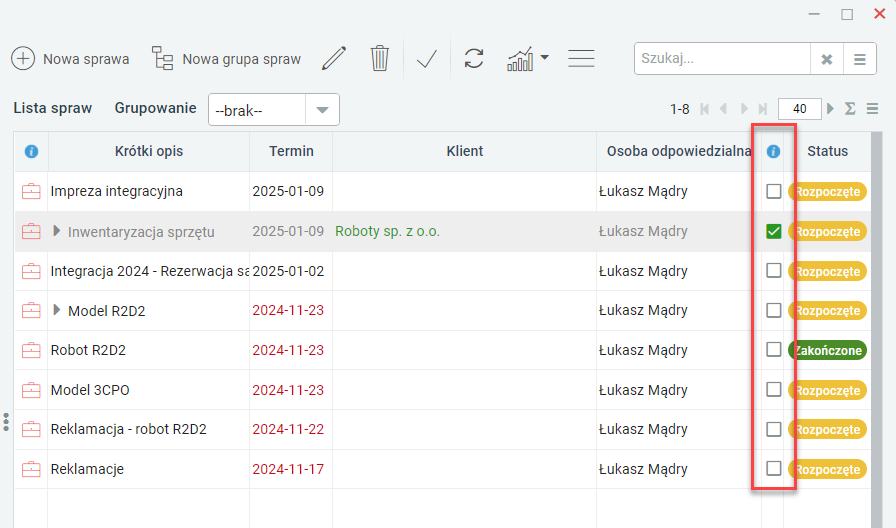Open the three-line menu in toolbar
The image size is (896, 528).
581,58
